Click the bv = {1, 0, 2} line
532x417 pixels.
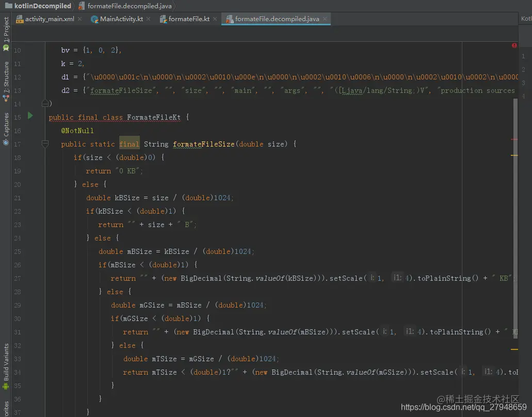[x=91, y=50]
